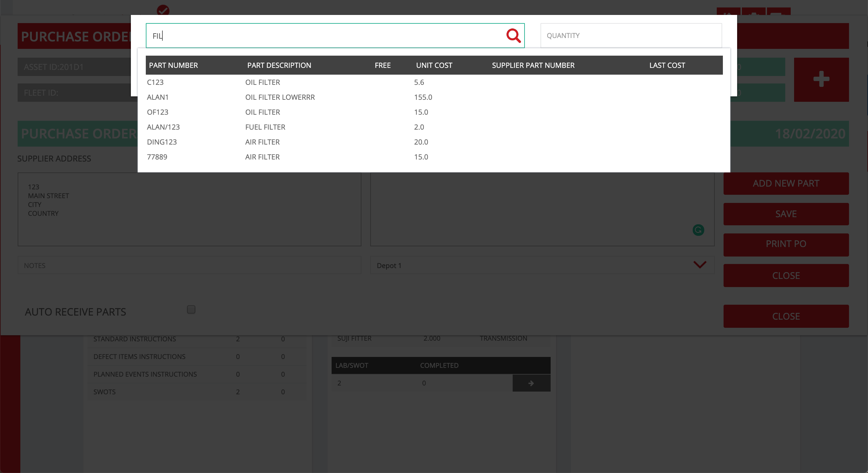This screenshot has width=868, height=473.
Task: Click the Asset ID:201D1 field
Action: tap(74, 67)
